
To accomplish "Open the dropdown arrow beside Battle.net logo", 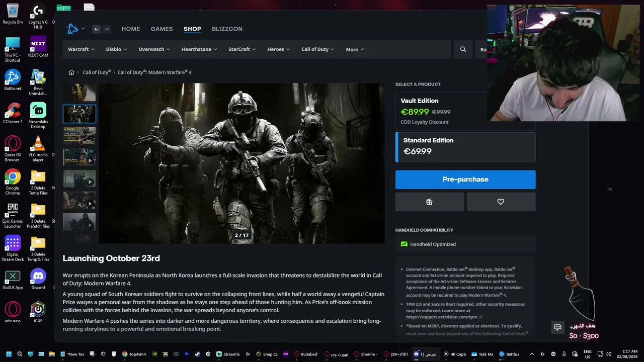I will click(83, 29).
